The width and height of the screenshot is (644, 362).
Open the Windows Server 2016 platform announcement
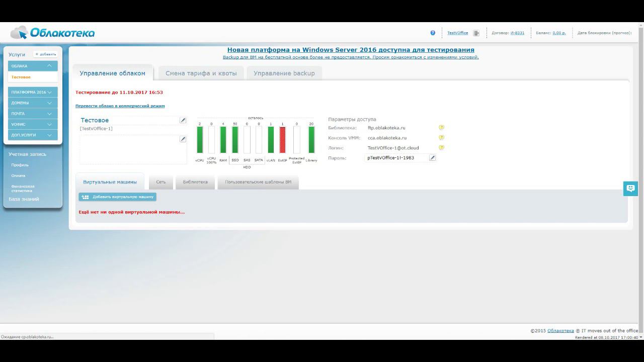click(351, 50)
